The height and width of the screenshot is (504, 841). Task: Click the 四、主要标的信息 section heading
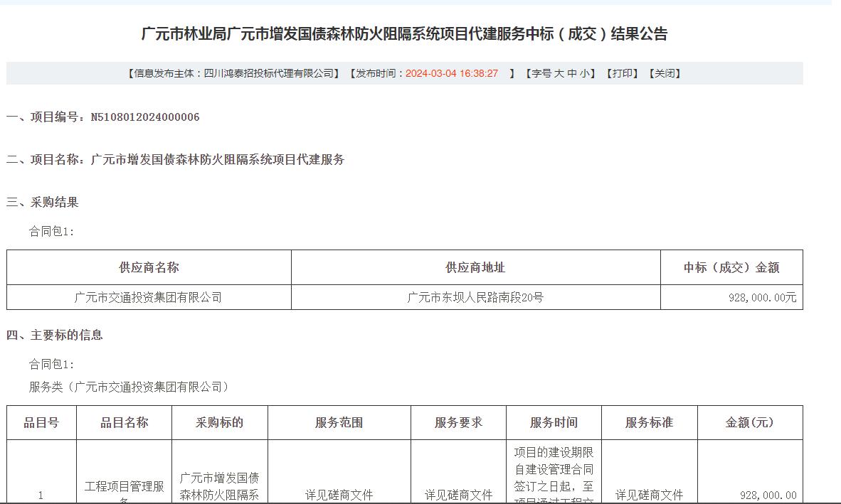pos(55,336)
